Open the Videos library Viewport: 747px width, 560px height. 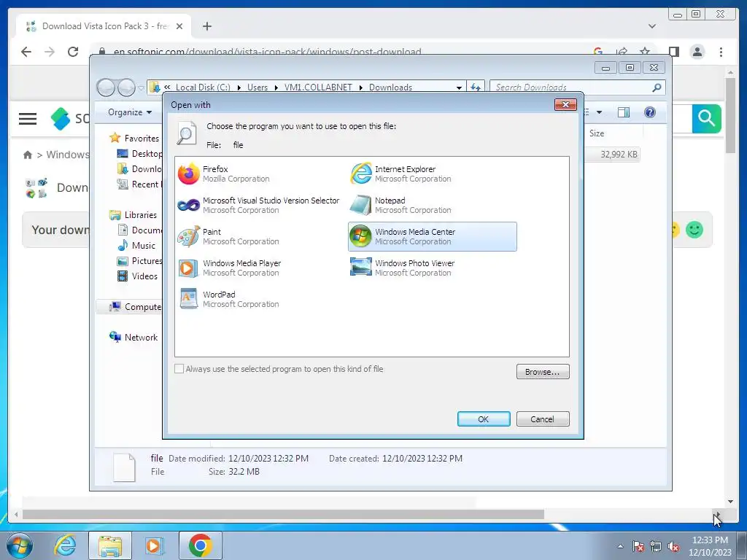tap(137, 276)
